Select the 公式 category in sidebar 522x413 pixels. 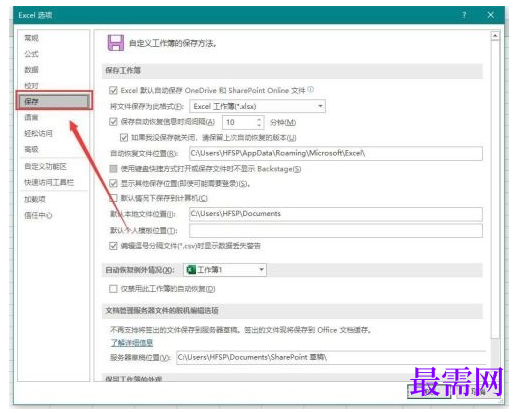31,54
